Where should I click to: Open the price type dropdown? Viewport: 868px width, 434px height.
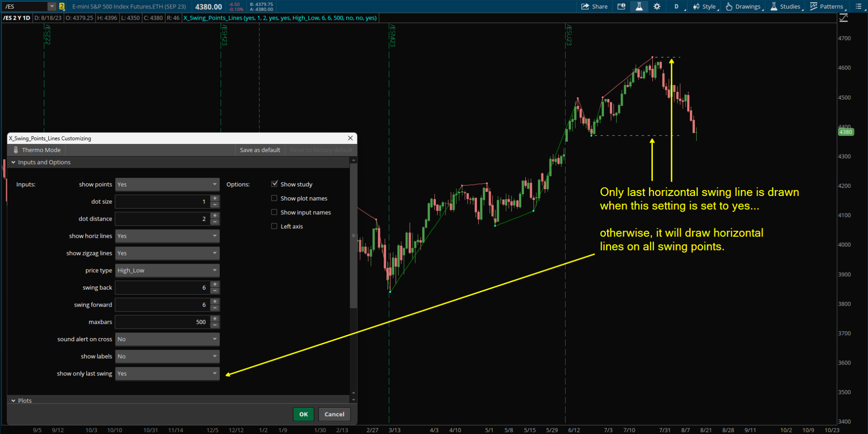167,270
